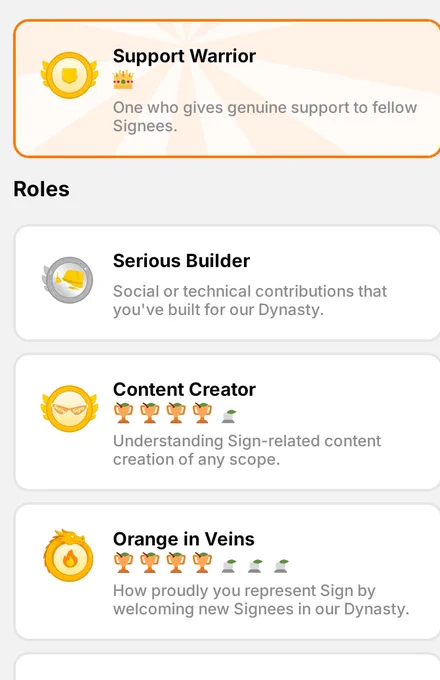
Task: Tap the Orange in Veins title
Action: coord(184,539)
